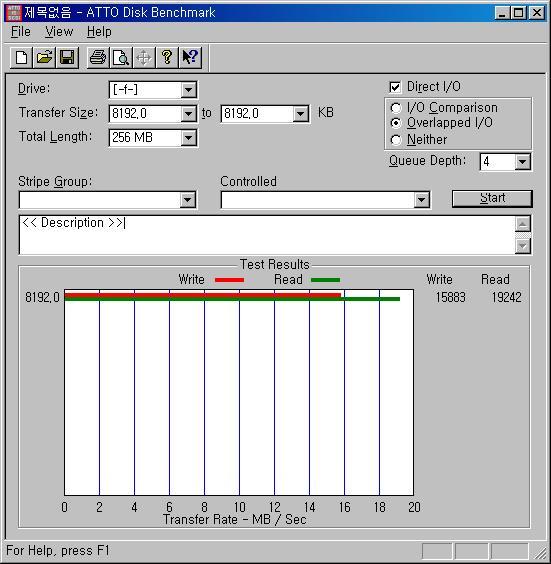
Task: Open the Drive dropdown showing [-f-]
Action: 188,90
